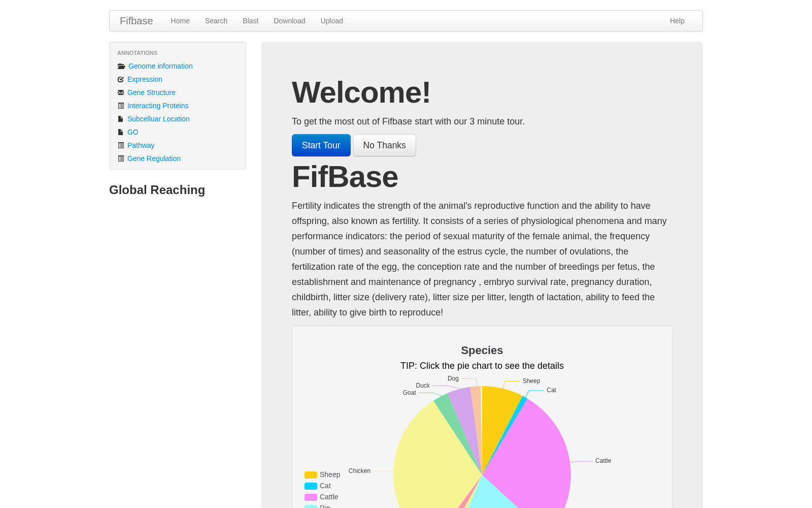
Task: Go to Home in navbar
Action: (x=180, y=21)
